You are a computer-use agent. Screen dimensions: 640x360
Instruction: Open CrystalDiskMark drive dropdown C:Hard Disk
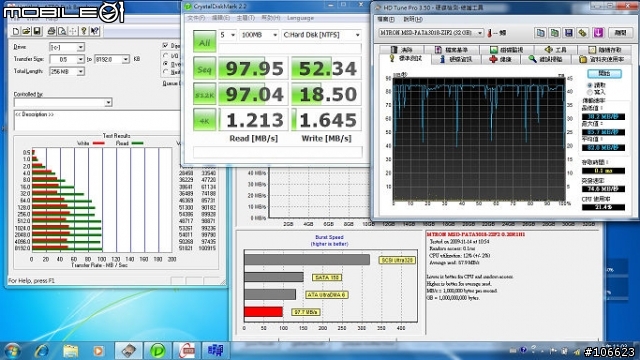coord(321,35)
